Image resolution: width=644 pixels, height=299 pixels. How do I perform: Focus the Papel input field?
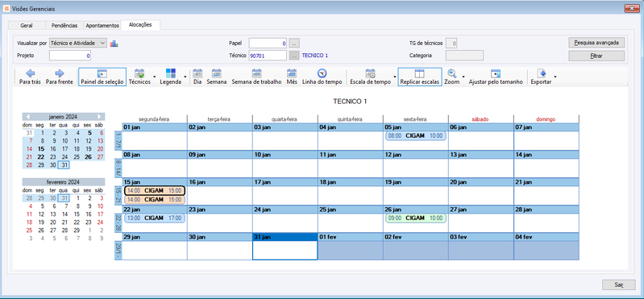pos(268,43)
